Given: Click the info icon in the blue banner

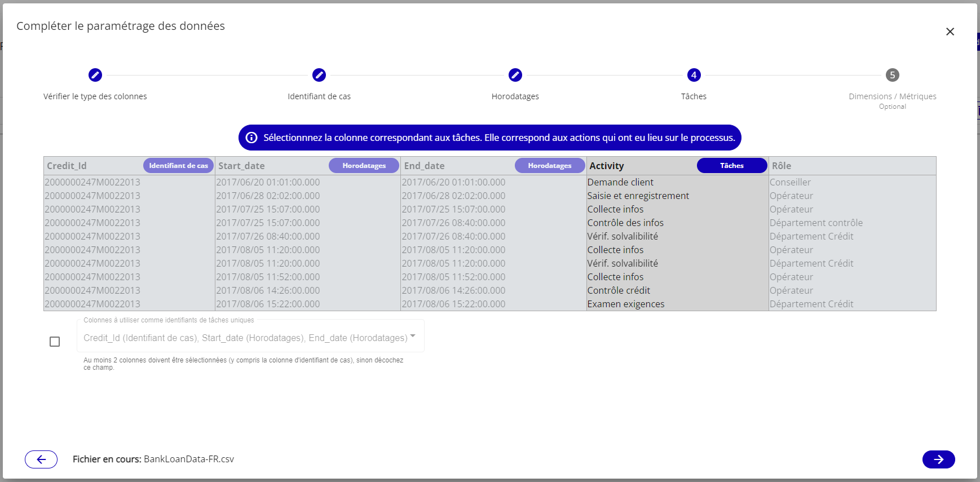Looking at the screenshot, I should pyautogui.click(x=251, y=138).
